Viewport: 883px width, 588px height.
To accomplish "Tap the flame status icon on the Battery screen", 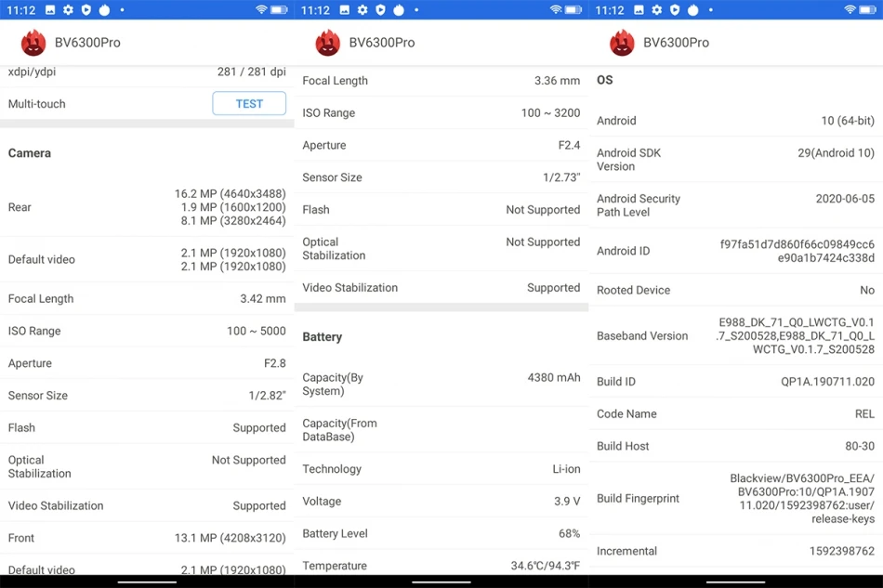I will click(399, 9).
